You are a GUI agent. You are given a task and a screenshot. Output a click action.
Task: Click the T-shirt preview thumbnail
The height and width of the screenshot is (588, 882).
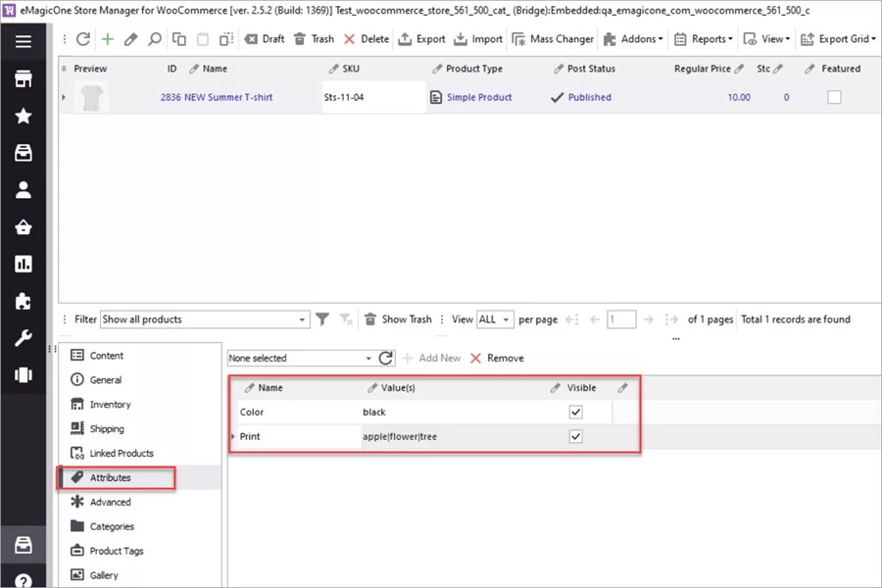(x=91, y=97)
